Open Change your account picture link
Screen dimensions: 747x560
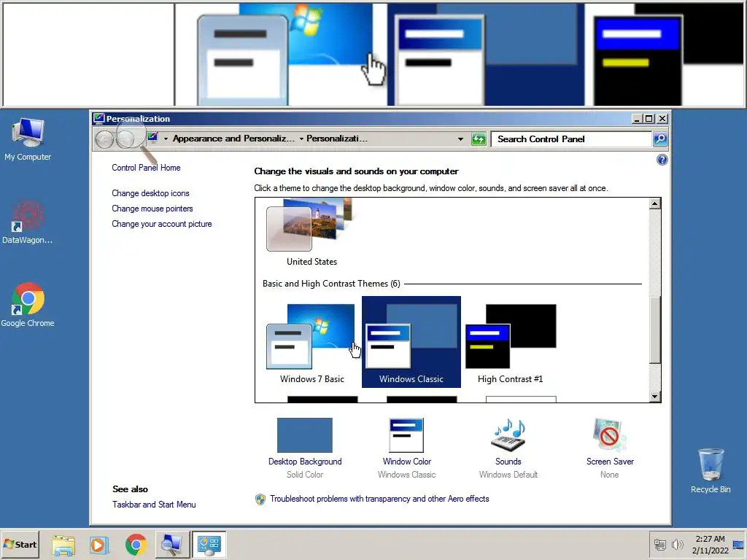(161, 224)
